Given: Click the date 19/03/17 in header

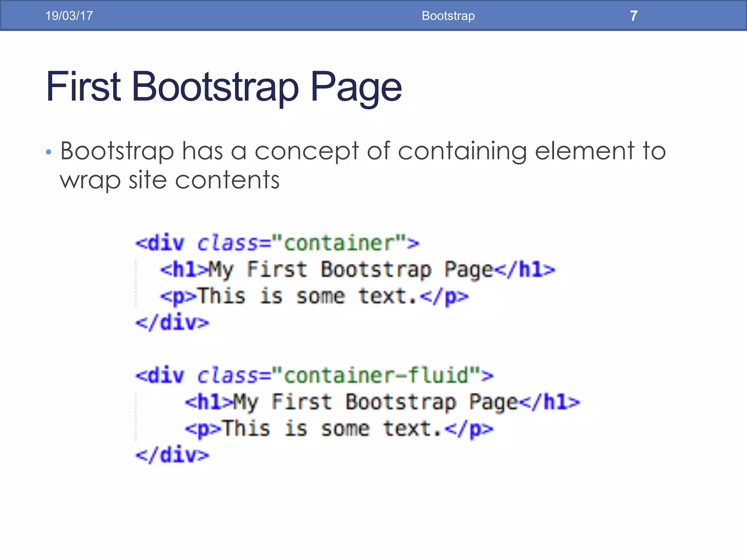Looking at the screenshot, I should [x=69, y=16].
